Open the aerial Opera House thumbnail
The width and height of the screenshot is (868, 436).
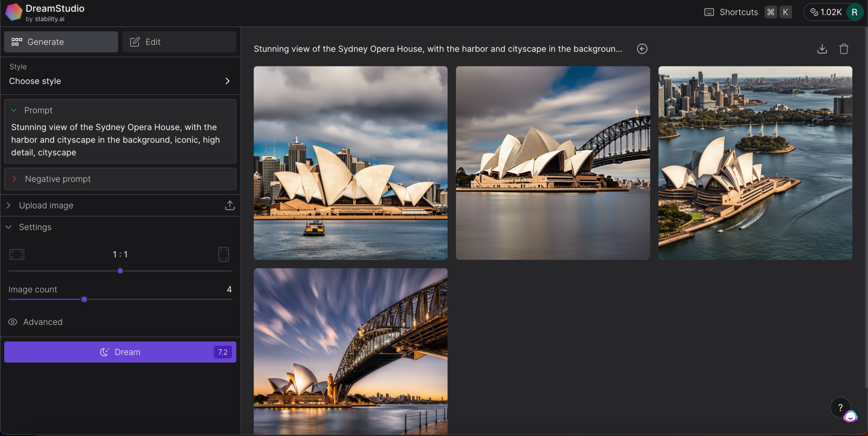click(x=755, y=163)
